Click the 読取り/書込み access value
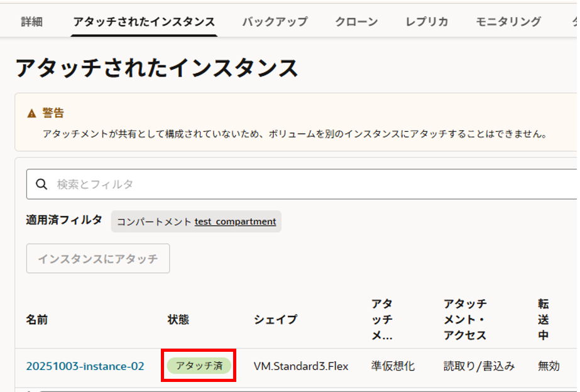580x392 pixels. pyautogui.click(x=479, y=366)
